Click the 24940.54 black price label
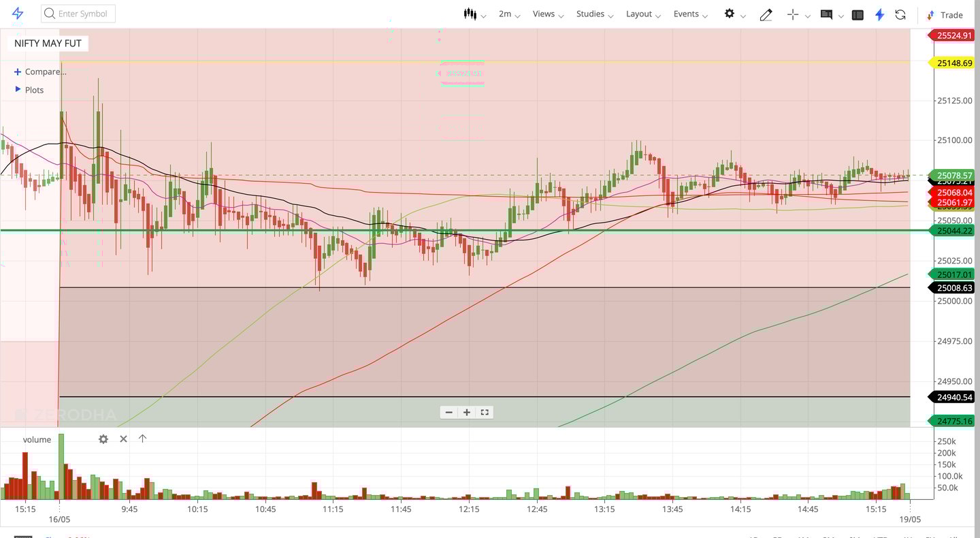 [x=953, y=397]
